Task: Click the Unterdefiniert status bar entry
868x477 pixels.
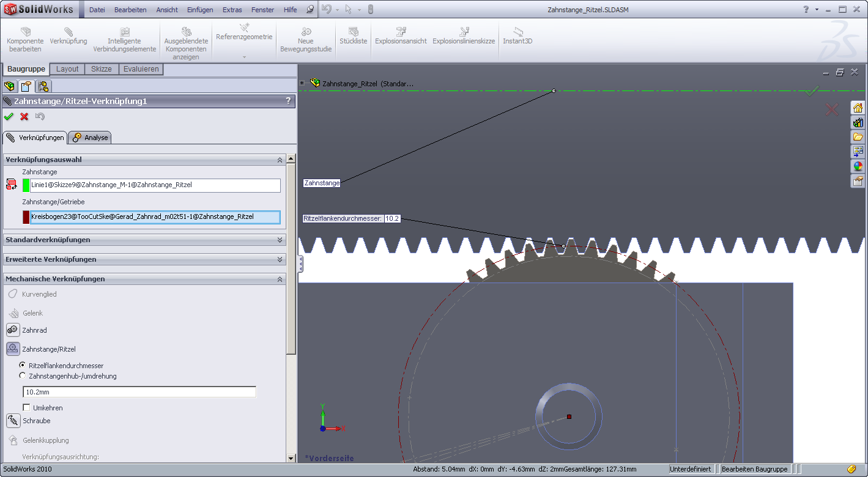Action: [691, 469]
